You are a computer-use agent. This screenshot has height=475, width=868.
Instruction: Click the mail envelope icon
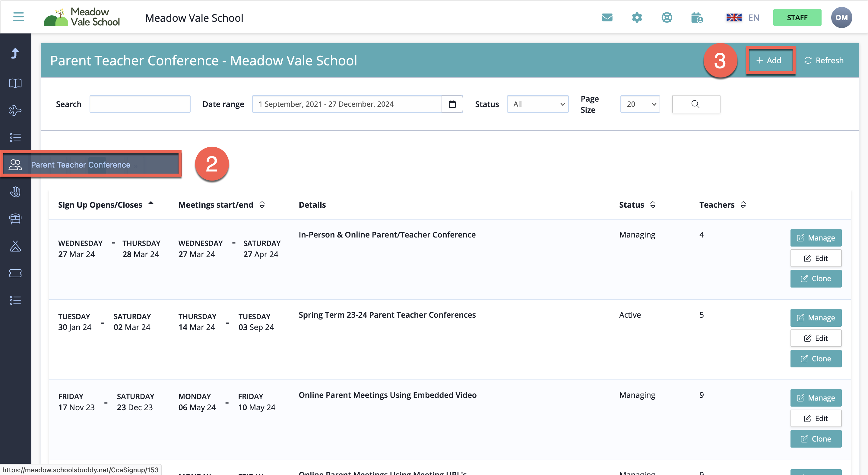pos(607,17)
